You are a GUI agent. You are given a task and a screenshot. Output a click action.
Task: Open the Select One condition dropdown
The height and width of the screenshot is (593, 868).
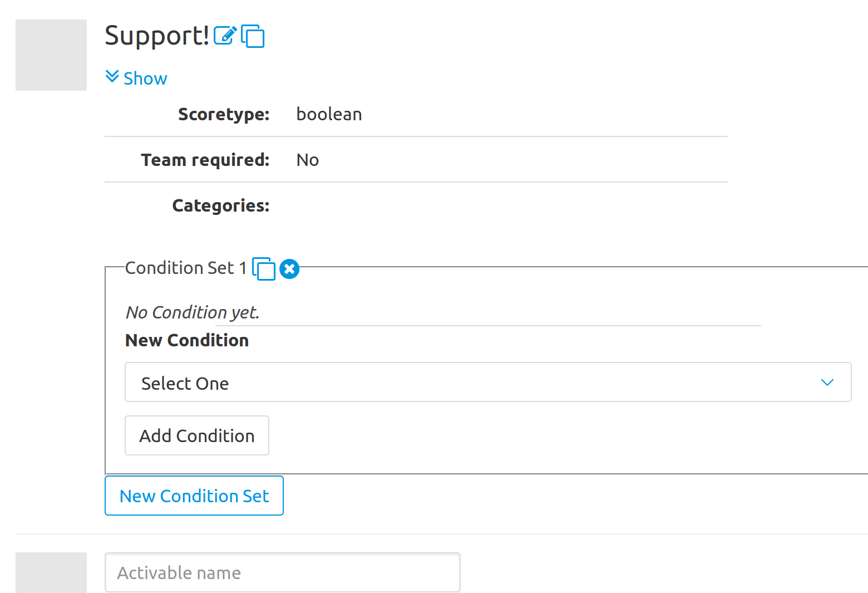488,382
